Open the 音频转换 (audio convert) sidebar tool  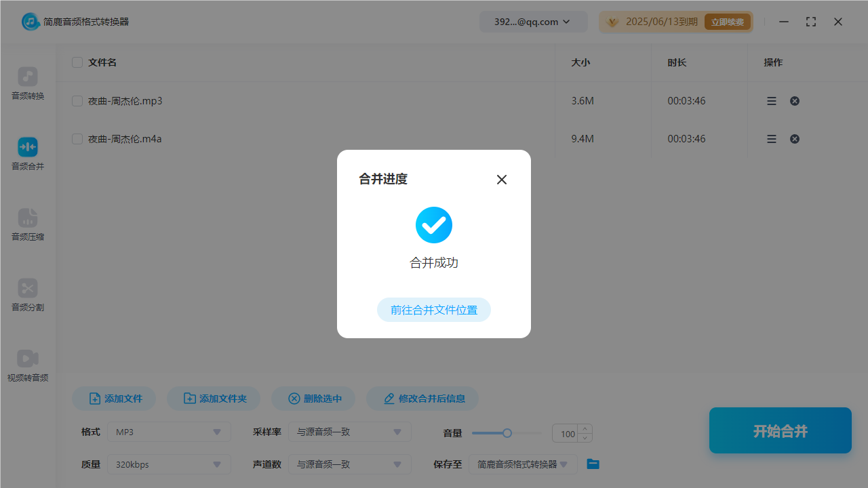27,83
